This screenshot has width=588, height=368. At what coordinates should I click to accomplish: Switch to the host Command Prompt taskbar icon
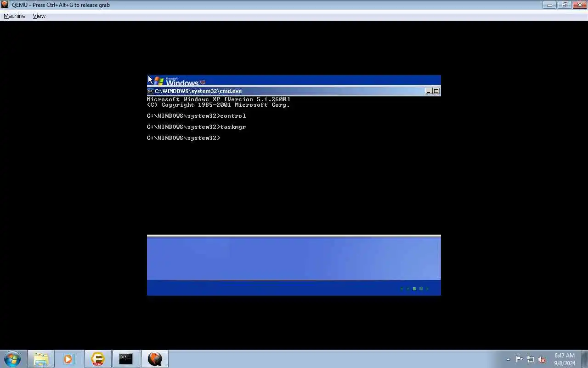coord(126,359)
